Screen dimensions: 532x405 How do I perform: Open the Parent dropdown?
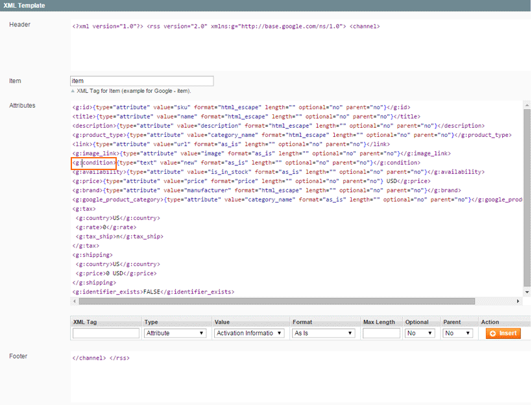[457, 333]
